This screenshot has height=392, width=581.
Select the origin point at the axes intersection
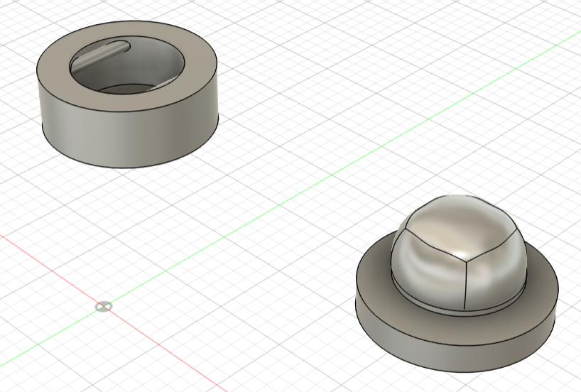(103, 306)
